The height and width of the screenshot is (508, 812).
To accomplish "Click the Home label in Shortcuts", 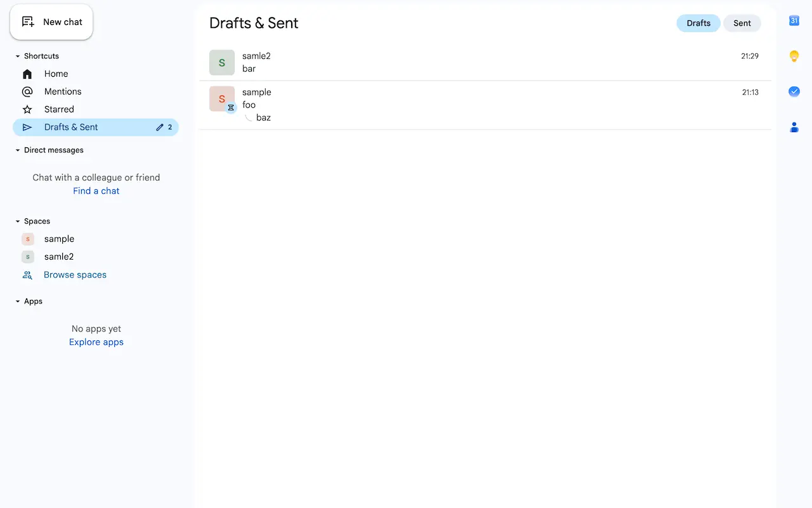I will pos(56,74).
